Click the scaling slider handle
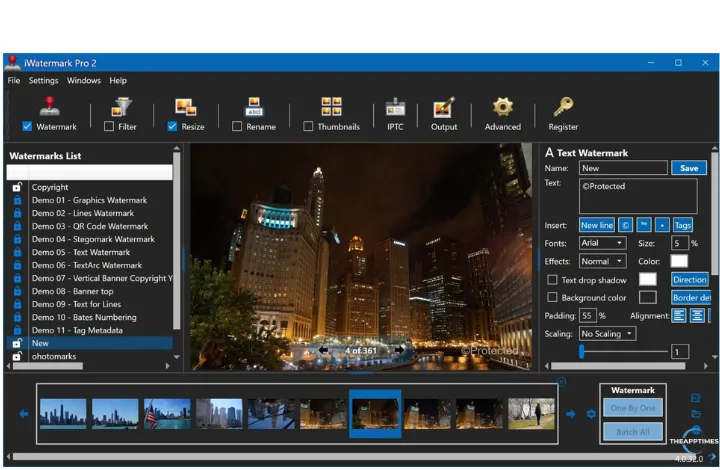The width and height of the screenshot is (720, 470). coord(582,352)
